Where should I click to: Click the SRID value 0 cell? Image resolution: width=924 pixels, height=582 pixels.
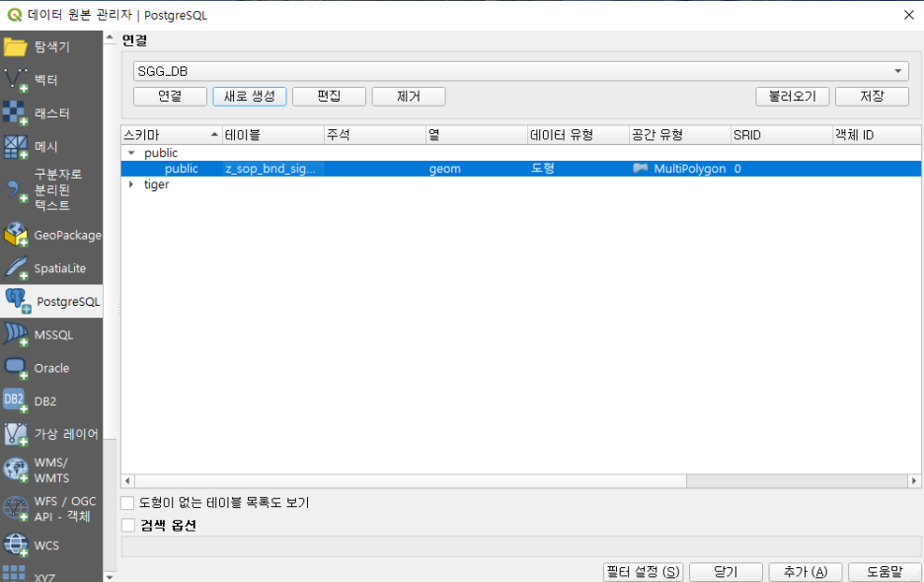(782, 169)
